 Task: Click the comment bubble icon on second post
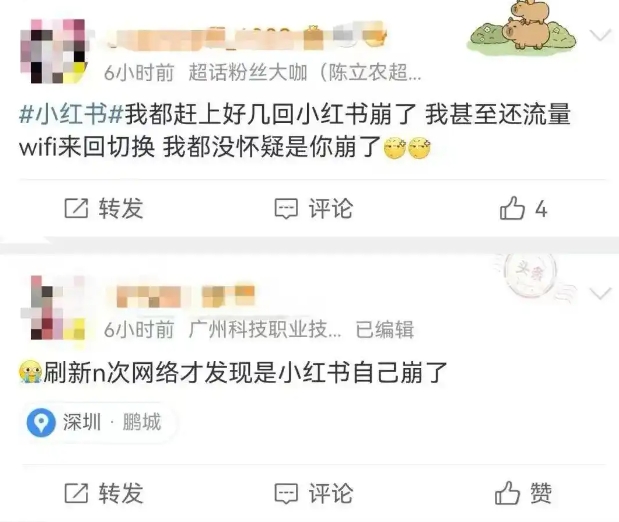tap(286, 493)
